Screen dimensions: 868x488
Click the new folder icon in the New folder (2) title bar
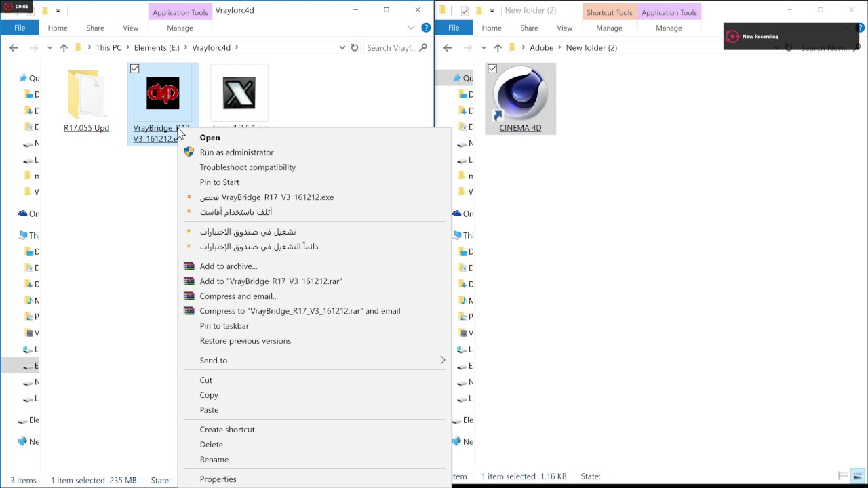(x=479, y=10)
